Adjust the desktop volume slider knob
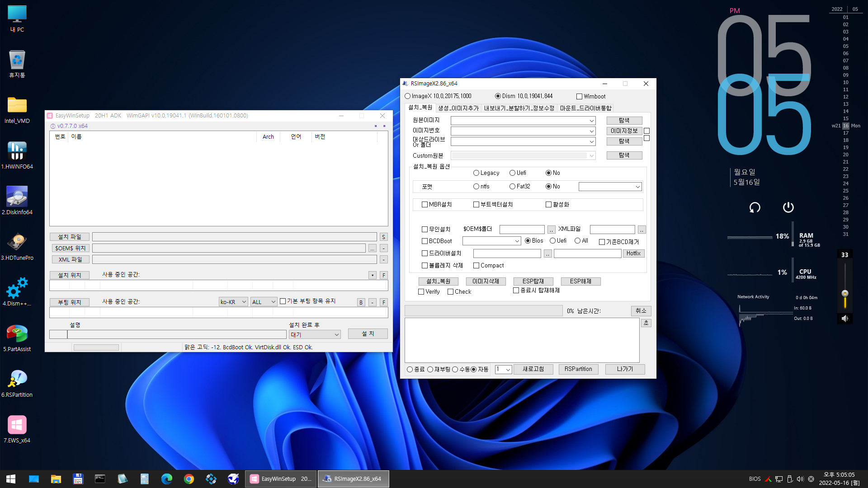Screen dimensions: 868x488 [x=844, y=293]
